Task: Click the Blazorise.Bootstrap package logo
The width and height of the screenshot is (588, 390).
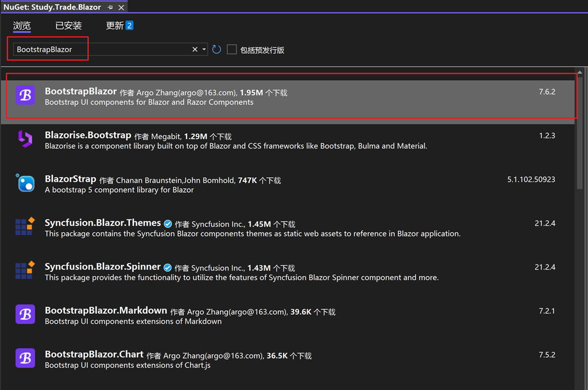Action: click(25, 139)
